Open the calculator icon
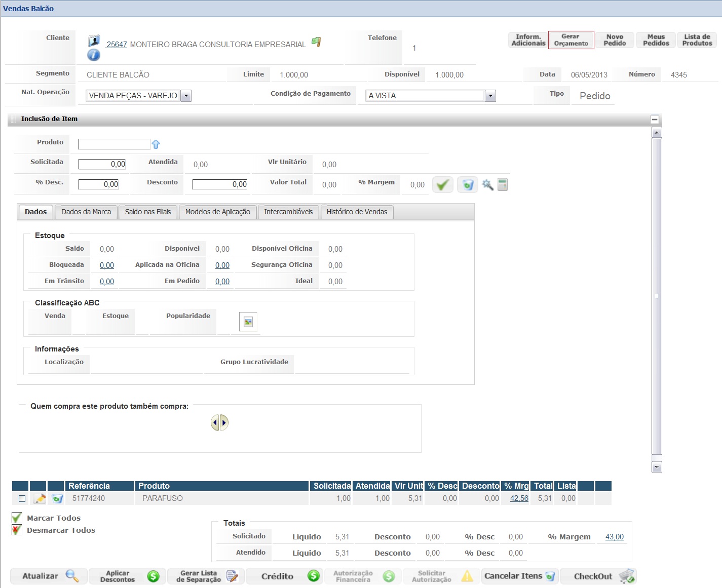The image size is (722, 588). (503, 185)
